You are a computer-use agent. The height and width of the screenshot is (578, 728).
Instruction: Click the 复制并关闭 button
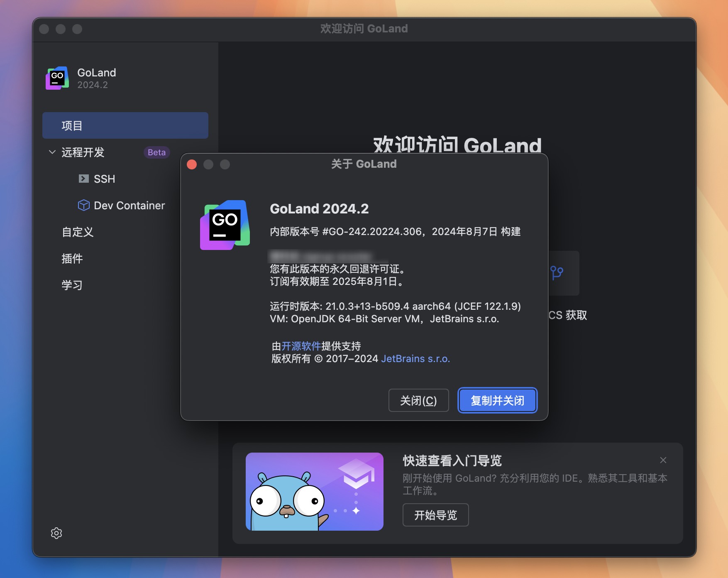497,400
